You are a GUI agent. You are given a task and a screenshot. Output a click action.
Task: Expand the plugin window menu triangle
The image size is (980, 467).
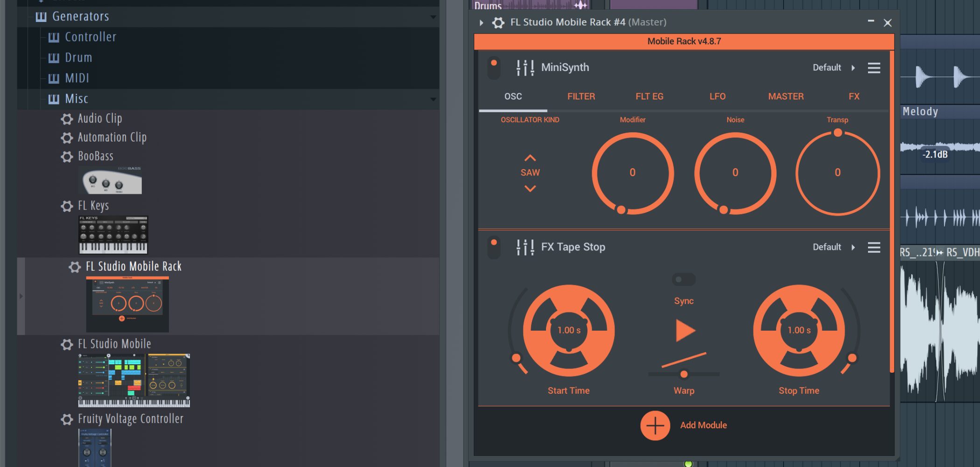pyautogui.click(x=481, y=22)
